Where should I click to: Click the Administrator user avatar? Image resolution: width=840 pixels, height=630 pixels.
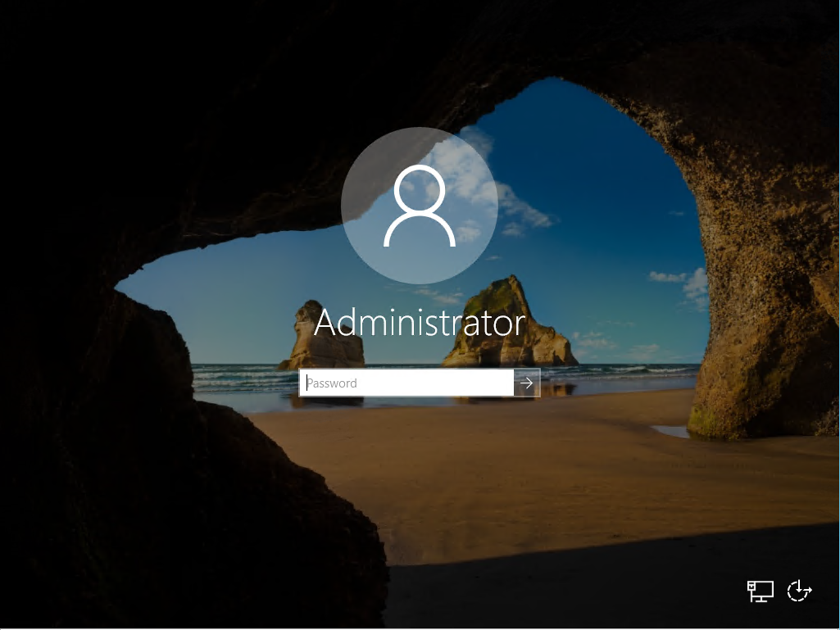click(x=420, y=206)
